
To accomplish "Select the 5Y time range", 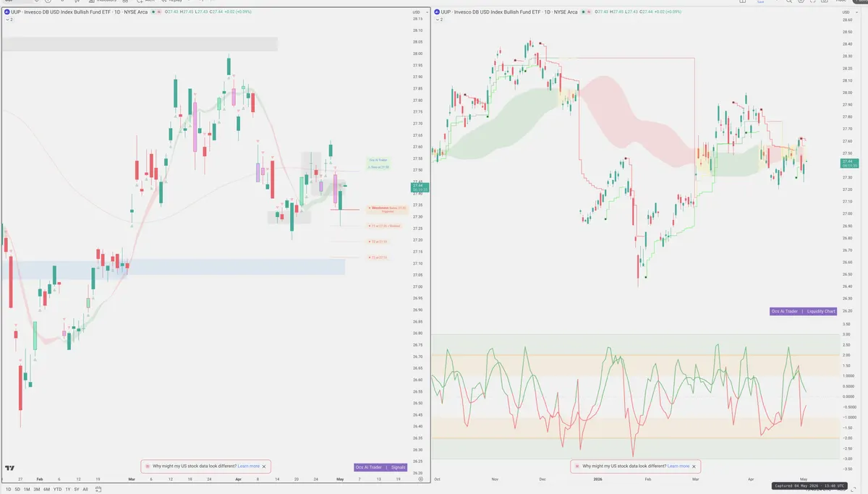I will point(76,490).
